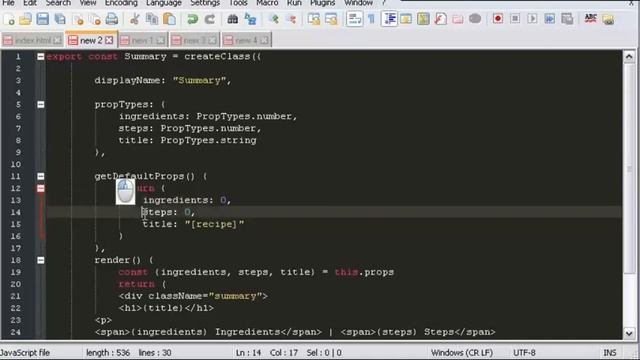Click the Open file folder icon
The width and height of the screenshot is (640, 360).
click(x=25, y=19)
